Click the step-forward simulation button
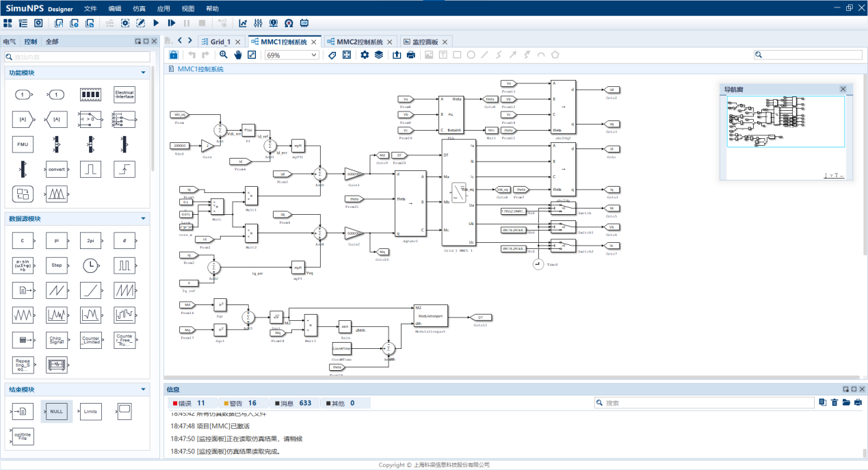This screenshot has width=868, height=470. click(x=172, y=23)
